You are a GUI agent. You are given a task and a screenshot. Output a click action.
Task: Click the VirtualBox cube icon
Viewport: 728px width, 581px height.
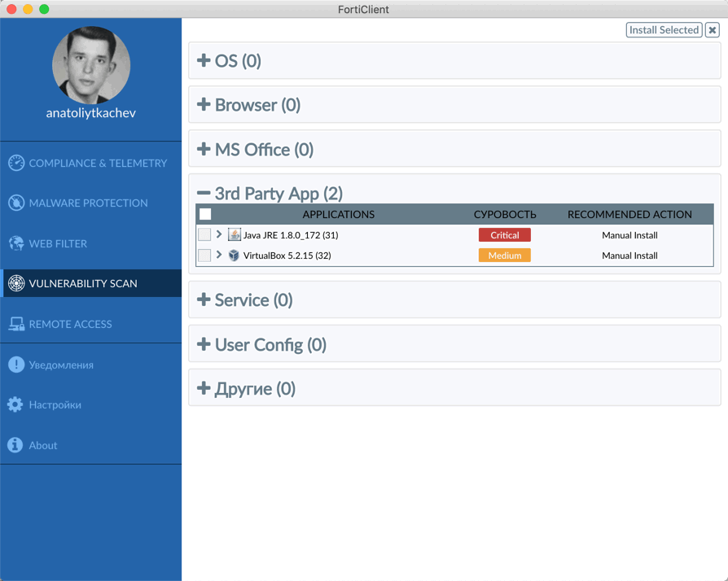point(234,256)
